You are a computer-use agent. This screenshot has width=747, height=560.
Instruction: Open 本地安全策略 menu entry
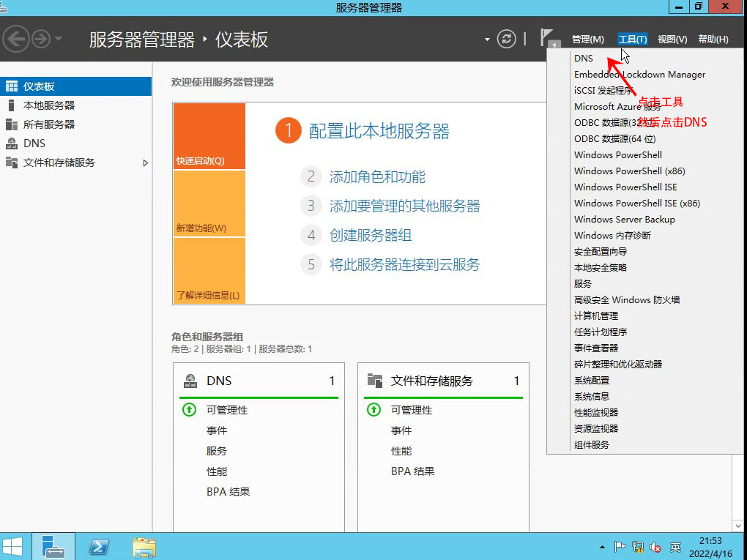pos(601,268)
